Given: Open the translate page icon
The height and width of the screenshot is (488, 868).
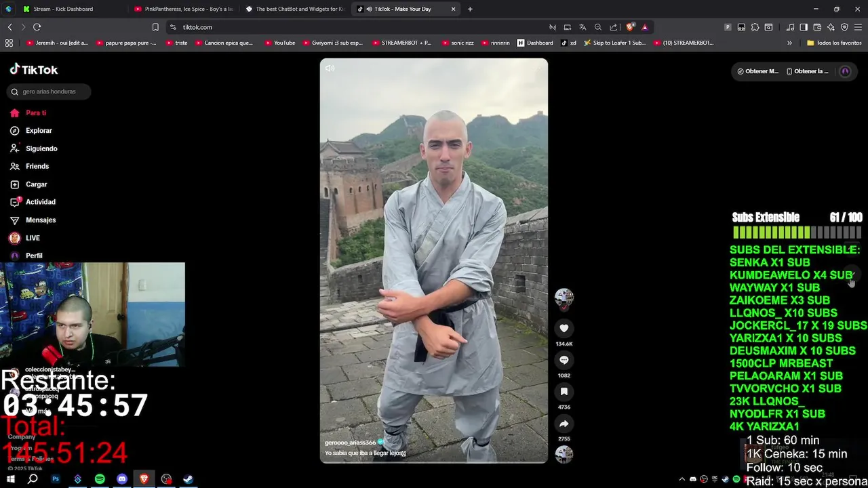Looking at the screenshot, I should [582, 27].
